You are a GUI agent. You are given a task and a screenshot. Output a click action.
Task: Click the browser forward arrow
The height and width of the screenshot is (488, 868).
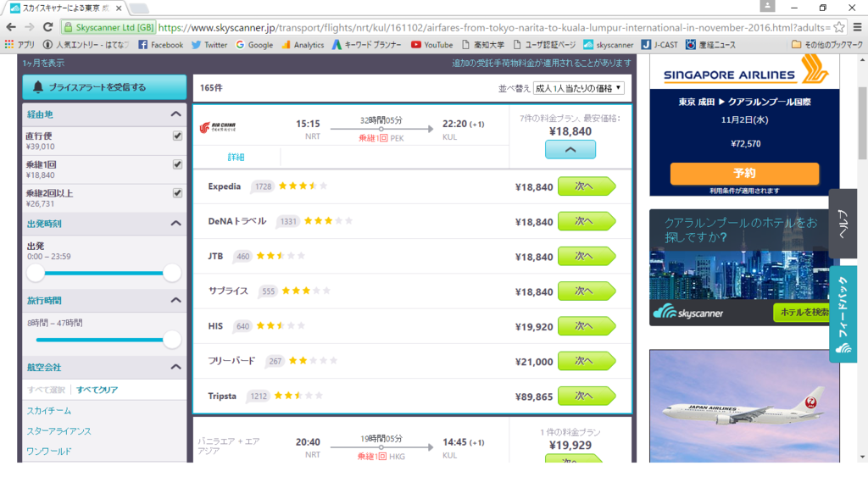pyautogui.click(x=30, y=27)
